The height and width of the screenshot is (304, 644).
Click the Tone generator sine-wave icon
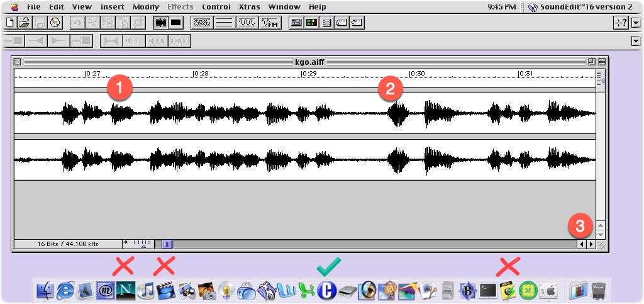247,23
